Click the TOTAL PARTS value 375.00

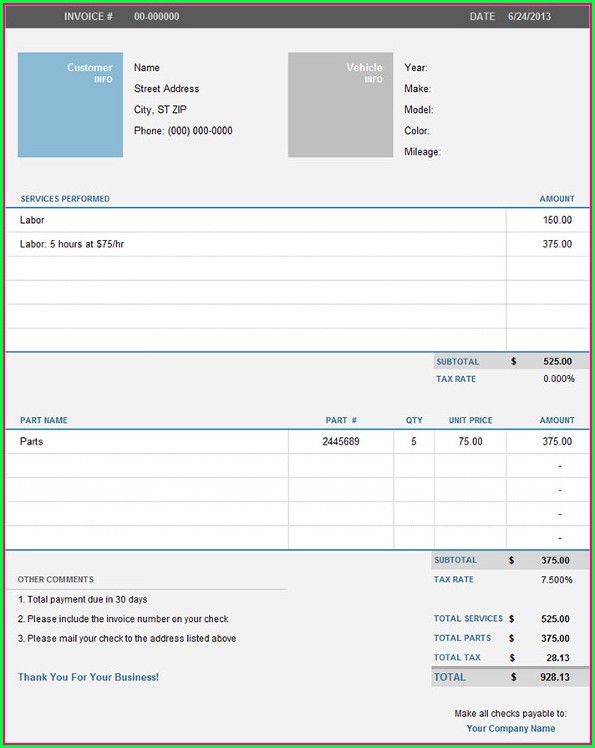click(x=555, y=639)
